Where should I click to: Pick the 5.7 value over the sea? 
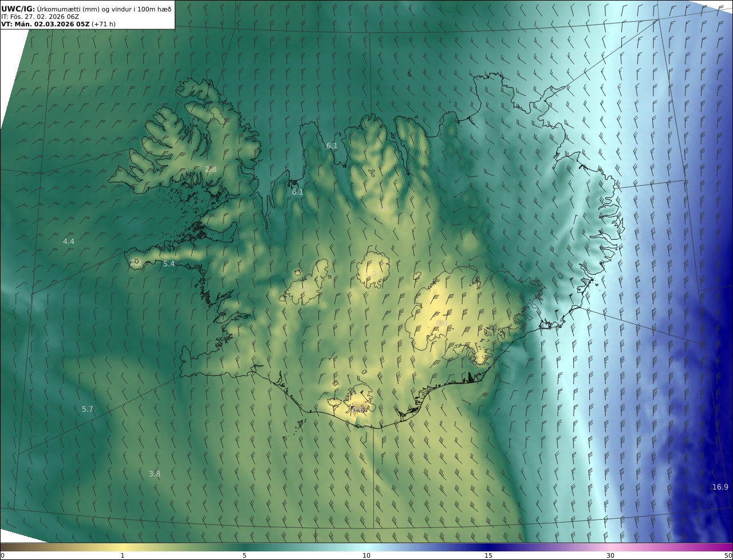pos(88,409)
